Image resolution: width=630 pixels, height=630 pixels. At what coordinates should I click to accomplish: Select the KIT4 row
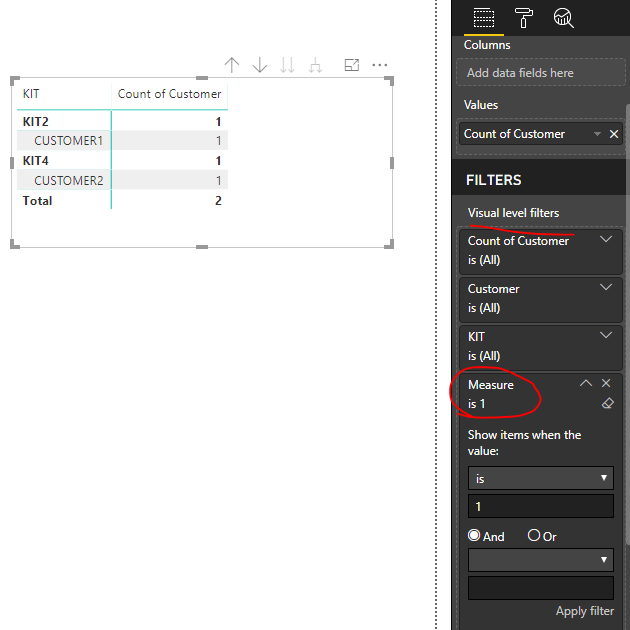122,161
